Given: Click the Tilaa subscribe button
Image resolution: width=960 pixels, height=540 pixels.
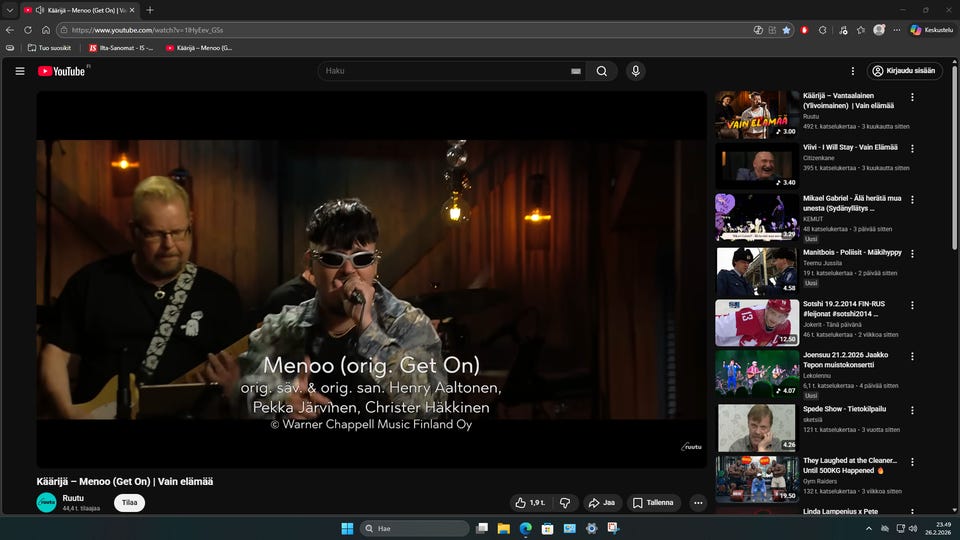Looking at the screenshot, I should point(129,503).
